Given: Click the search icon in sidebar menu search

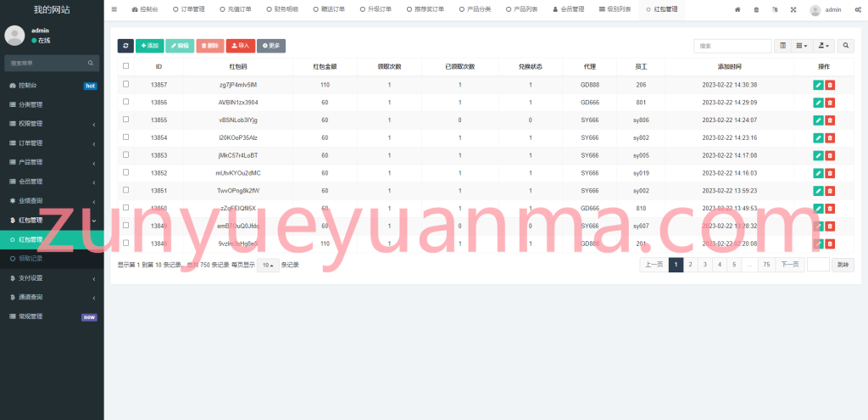Looking at the screenshot, I should tap(91, 63).
